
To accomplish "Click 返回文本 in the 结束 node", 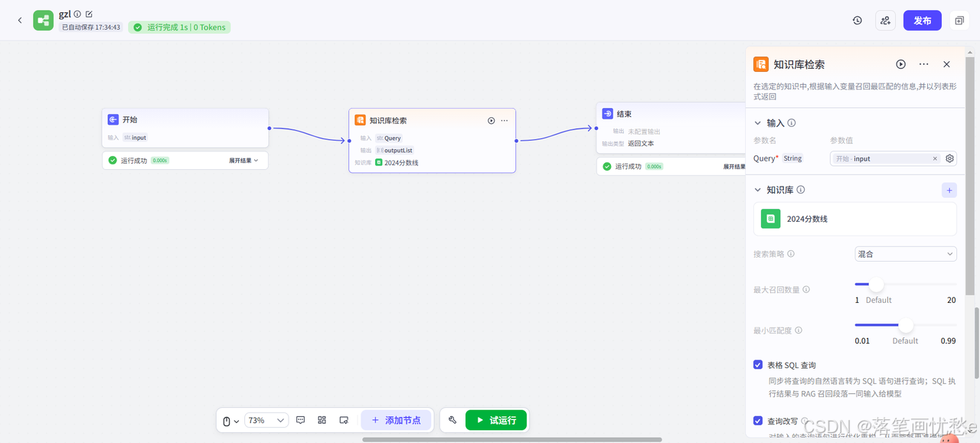I will coord(641,143).
